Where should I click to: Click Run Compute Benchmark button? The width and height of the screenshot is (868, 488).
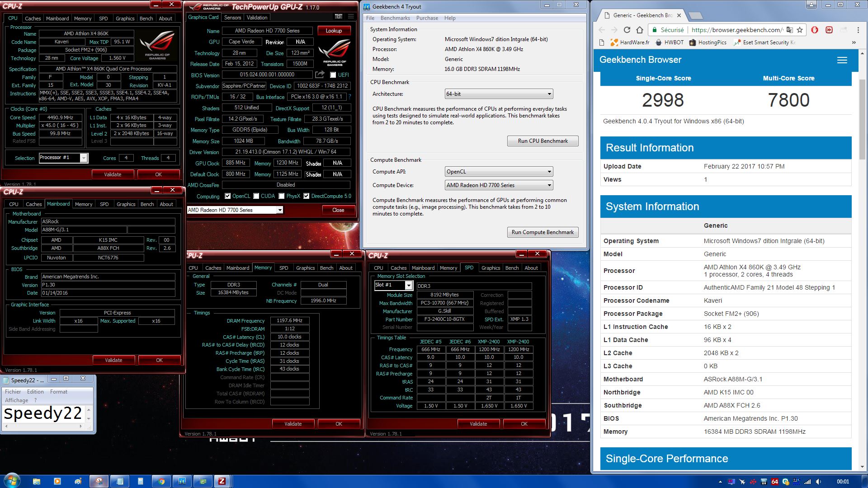[x=542, y=232]
